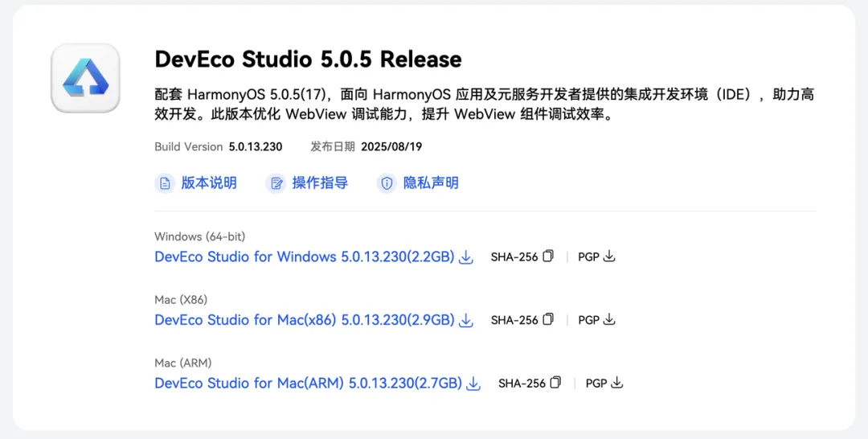Click the DevEco Studio logo icon

coord(85,78)
